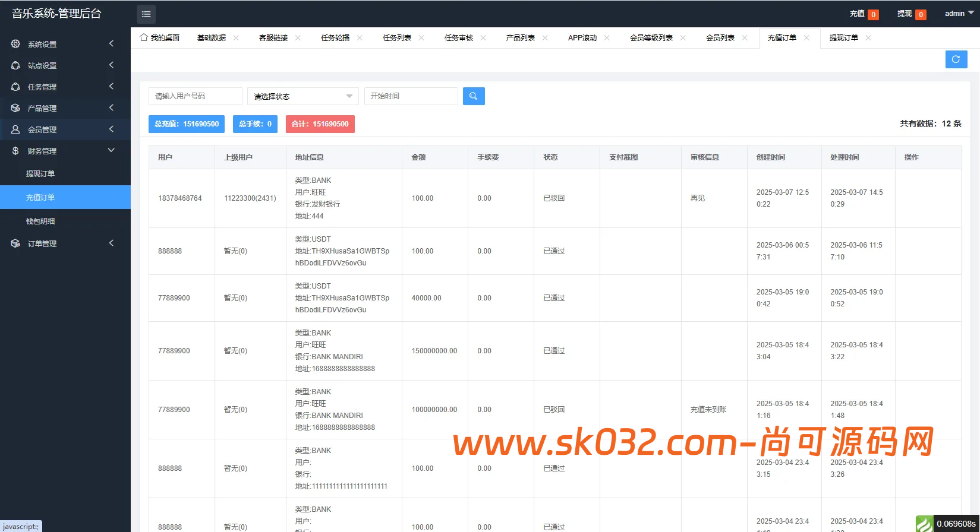The height and width of the screenshot is (532, 980).
Task: Click the 财务管理 dollar icon
Action: click(x=15, y=151)
